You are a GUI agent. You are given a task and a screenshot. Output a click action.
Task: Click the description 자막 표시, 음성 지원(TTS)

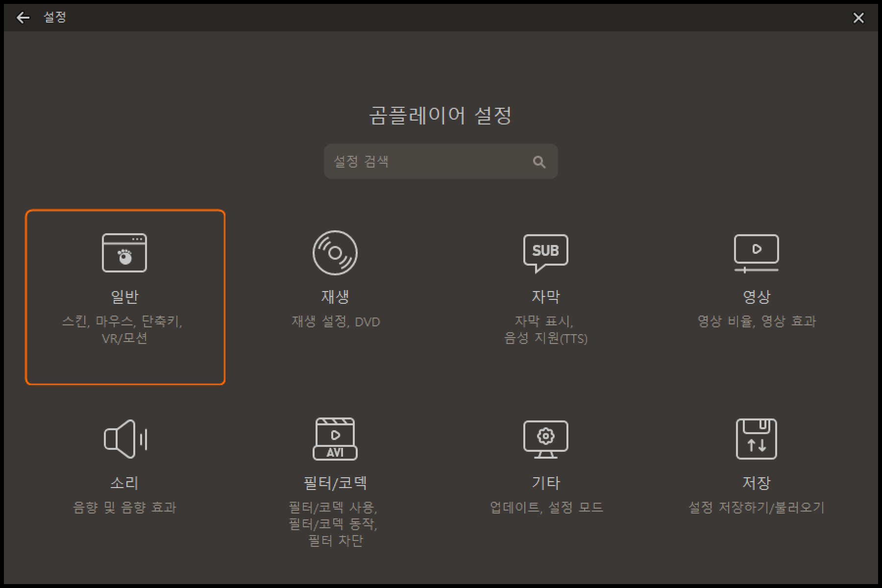click(x=545, y=330)
